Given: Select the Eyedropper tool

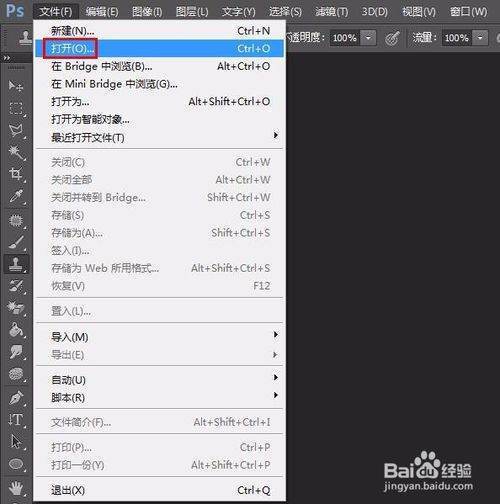Looking at the screenshot, I should click(16, 196).
